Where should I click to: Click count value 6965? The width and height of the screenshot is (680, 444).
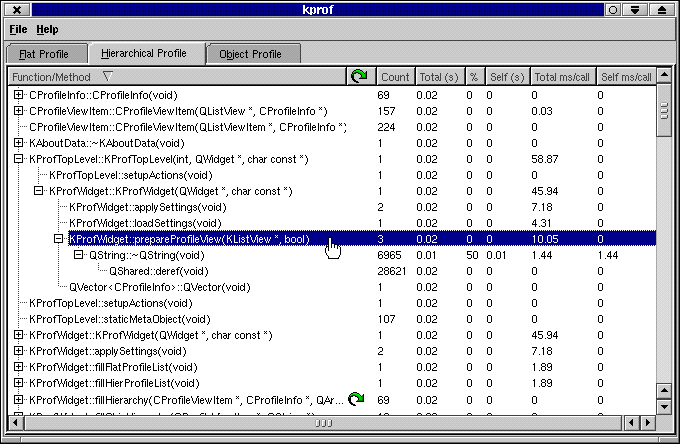pyautogui.click(x=389, y=255)
